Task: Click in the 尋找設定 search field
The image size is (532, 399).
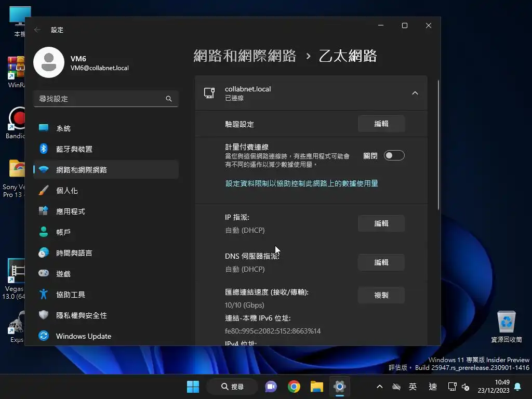Action: [106, 99]
